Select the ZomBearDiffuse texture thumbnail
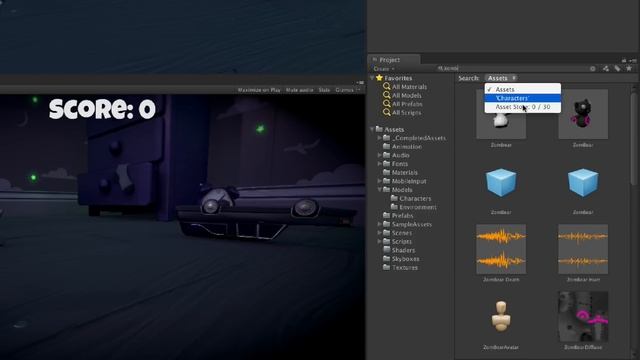The width and height of the screenshot is (640, 360). click(583, 316)
